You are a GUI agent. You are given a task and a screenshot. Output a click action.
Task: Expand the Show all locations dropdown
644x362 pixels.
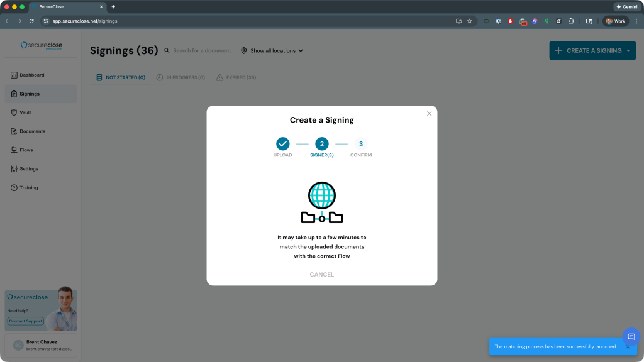pos(272,50)
